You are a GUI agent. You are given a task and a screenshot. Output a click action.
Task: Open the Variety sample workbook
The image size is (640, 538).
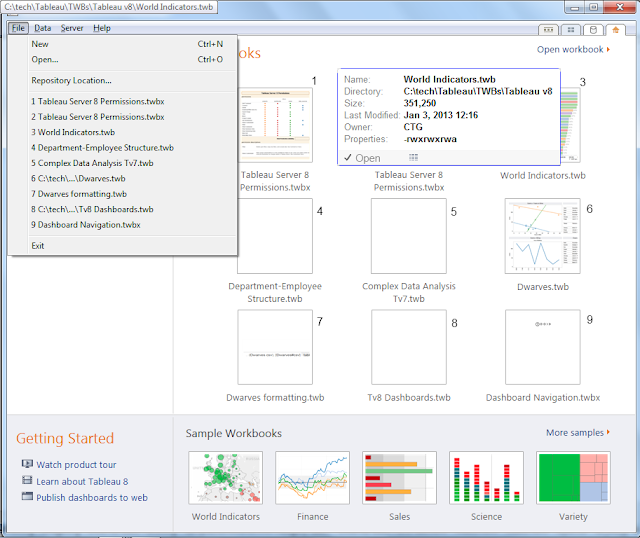tap(573, 478)
